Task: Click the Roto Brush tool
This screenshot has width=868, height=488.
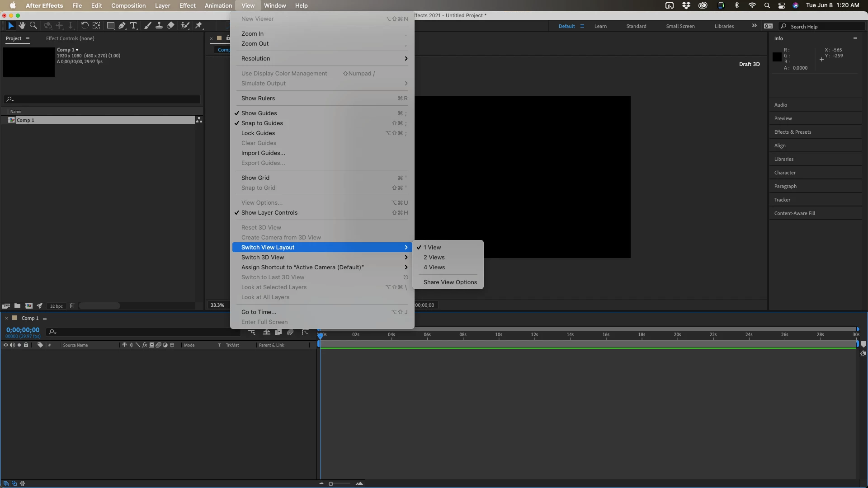Action: pyautogui.click(x=184, y=26)
